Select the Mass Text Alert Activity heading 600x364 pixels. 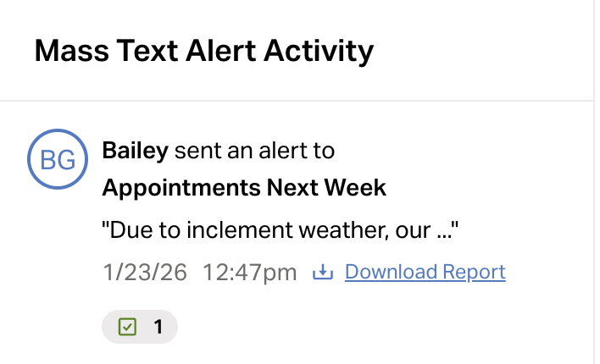click(203, 52)
